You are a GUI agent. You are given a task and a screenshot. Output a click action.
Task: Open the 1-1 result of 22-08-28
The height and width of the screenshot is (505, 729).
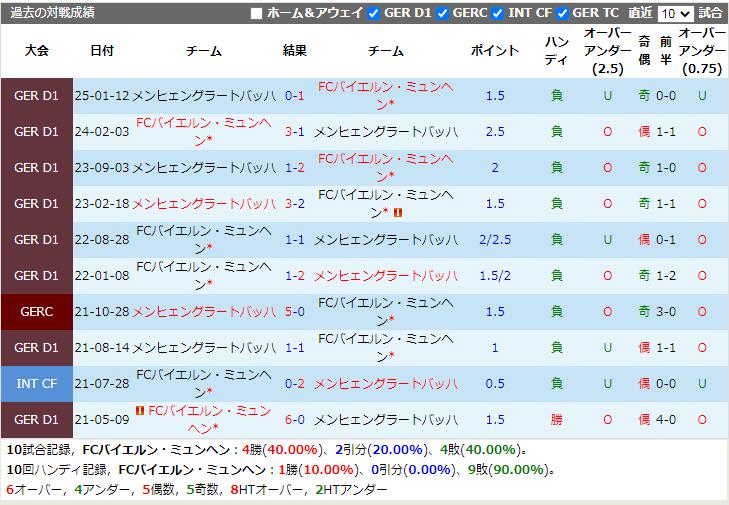point(295,240)
